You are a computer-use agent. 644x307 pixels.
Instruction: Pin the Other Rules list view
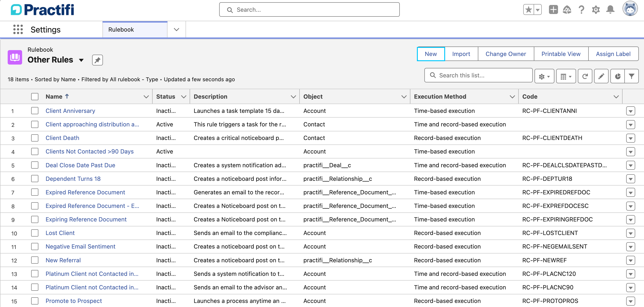tap(97, 60)
